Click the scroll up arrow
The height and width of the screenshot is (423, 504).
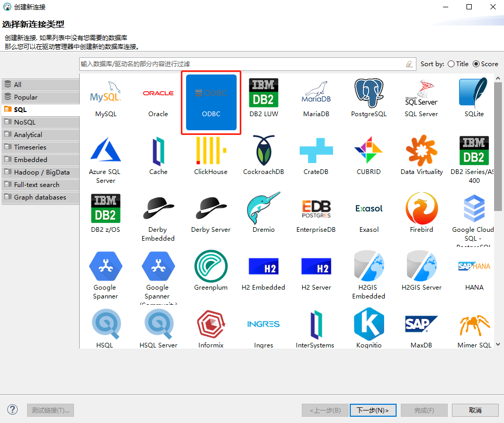[498, 78]
